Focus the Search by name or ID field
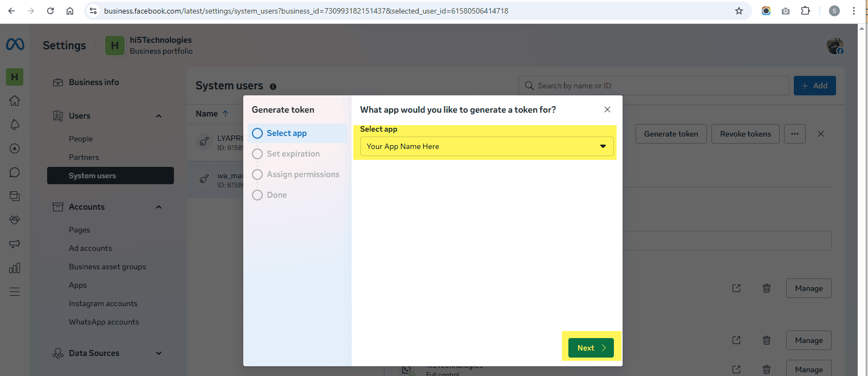The height and width of the screenshot is (376, 868). (654, 86)
